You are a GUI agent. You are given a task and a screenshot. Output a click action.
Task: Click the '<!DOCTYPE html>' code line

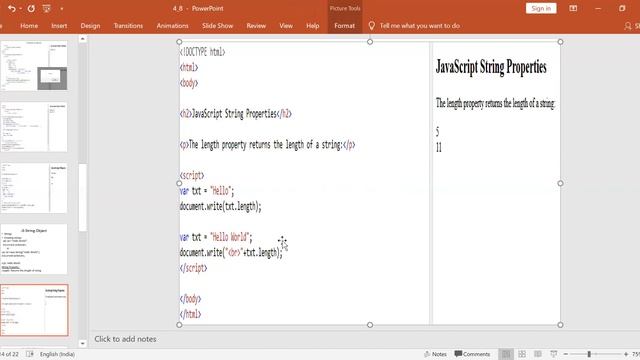(202, 52)
